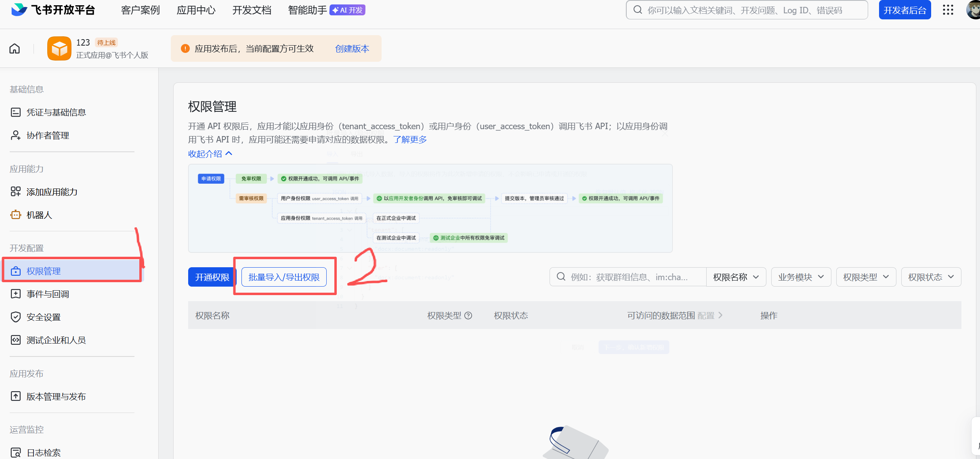Open 应用中心 in top navigation

[x=196, y=10]
